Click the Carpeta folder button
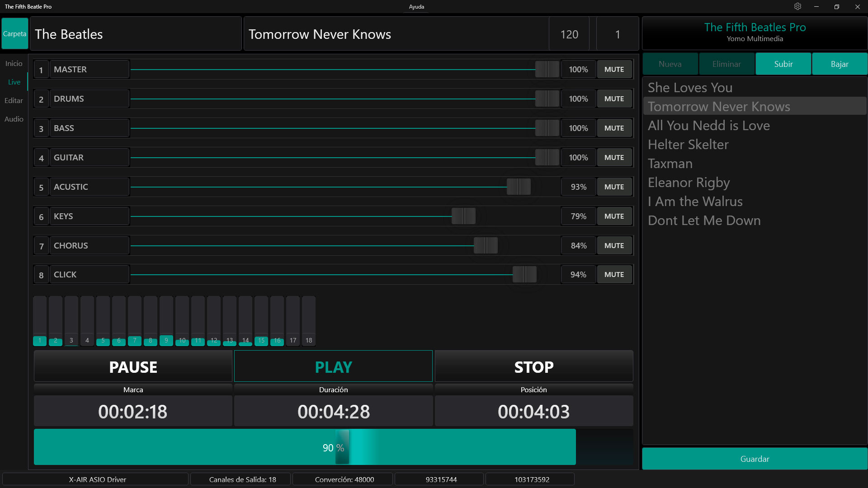The width and height of the screenshot is (868, 488). (15, 34)
